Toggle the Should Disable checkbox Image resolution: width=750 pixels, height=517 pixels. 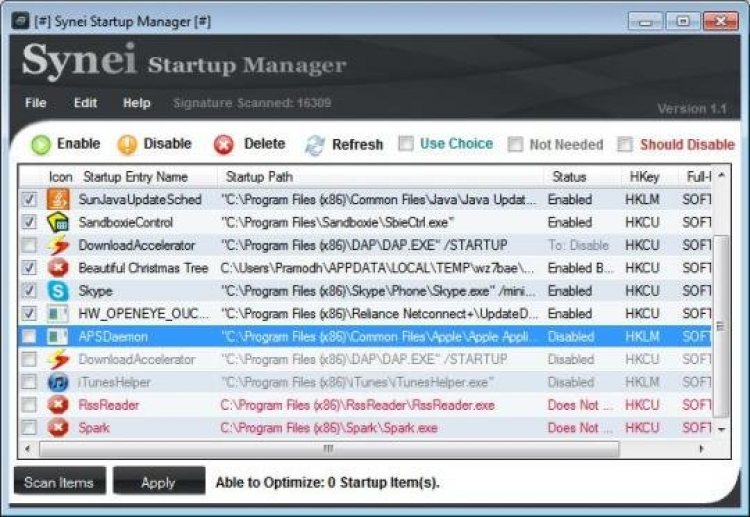point(625,144)
